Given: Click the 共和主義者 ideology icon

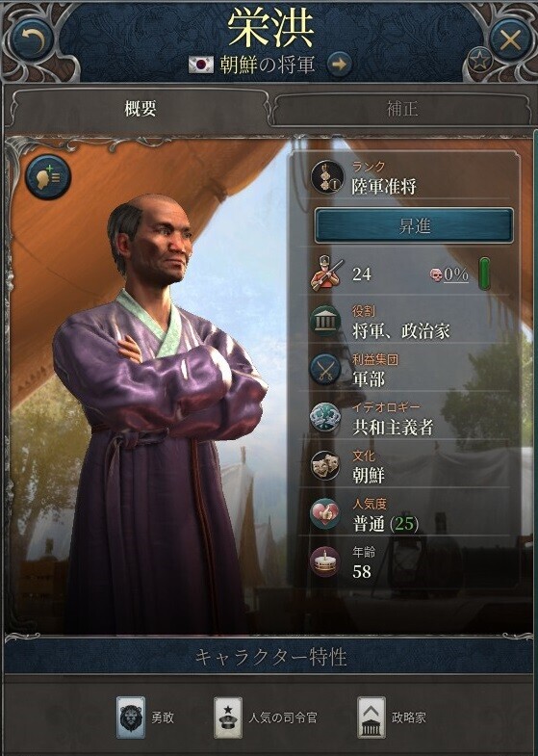Looking at the screenshot, I should pyautogui.click(x=325, y=418).
